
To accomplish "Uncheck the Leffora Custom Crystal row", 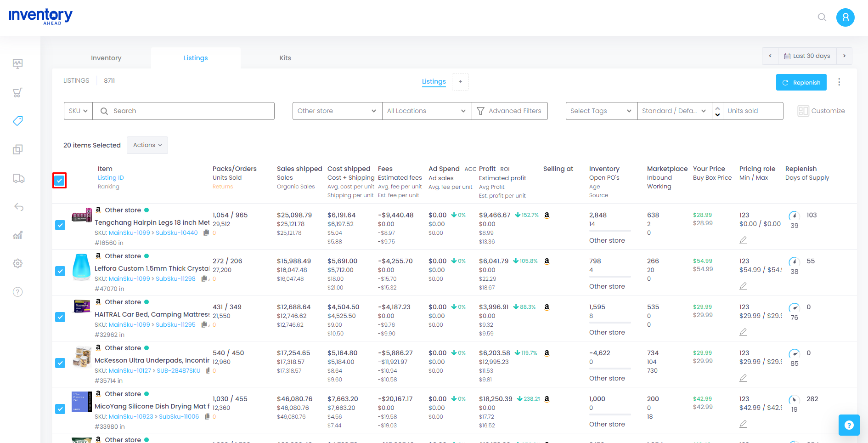I will click(x=60, y=271).
